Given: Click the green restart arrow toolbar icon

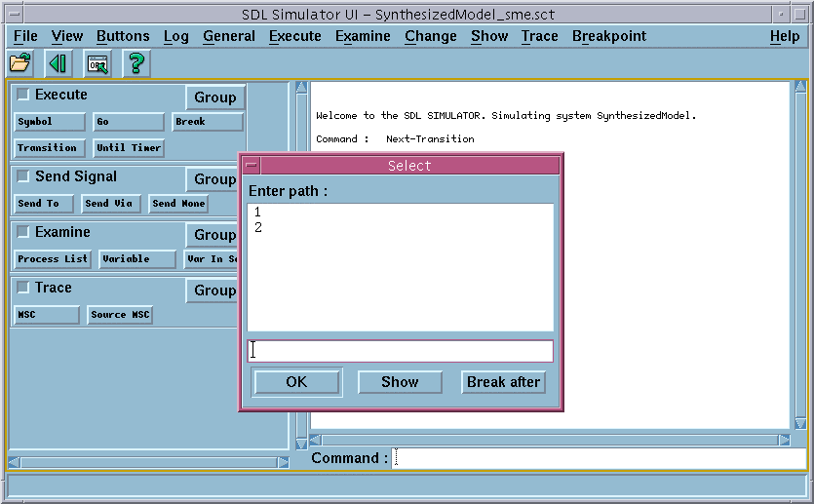Looking at the screenshot, I should (58, 63).
